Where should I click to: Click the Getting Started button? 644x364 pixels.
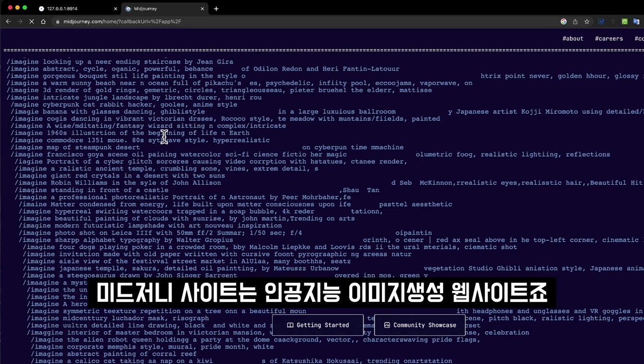pyautogui.click(x=318, y=325)
